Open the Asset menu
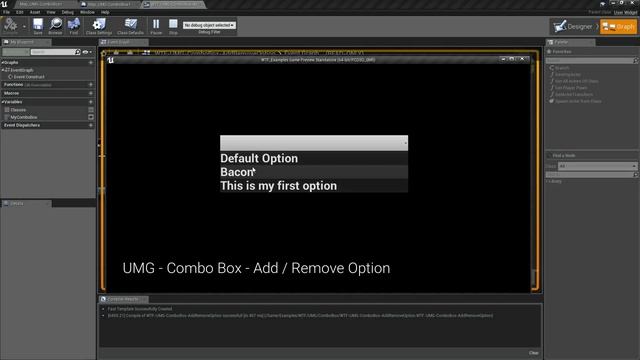 pyautogui.click(x=35, y=12)
